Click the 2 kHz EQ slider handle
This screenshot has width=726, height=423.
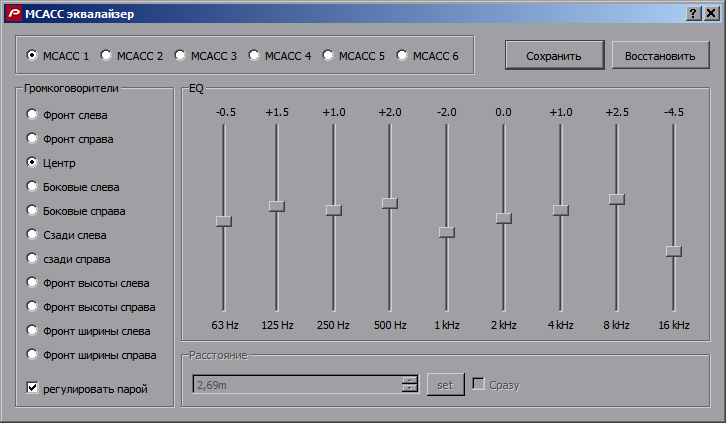tap(504, 218)
